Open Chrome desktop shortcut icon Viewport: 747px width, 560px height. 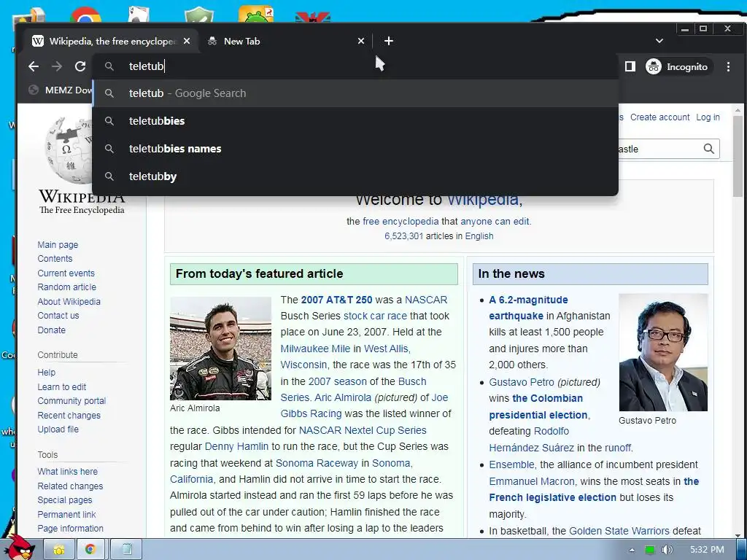(x=86, y=15)
